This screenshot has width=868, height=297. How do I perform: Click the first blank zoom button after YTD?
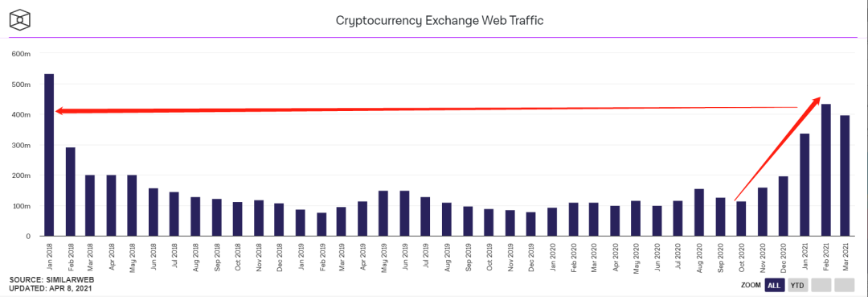821,286
